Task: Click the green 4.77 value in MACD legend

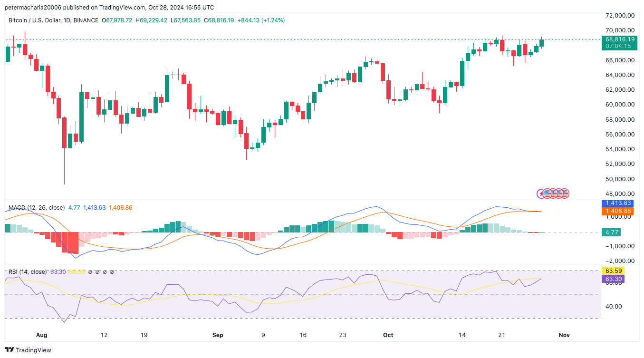Action: (x=74, y=208)
